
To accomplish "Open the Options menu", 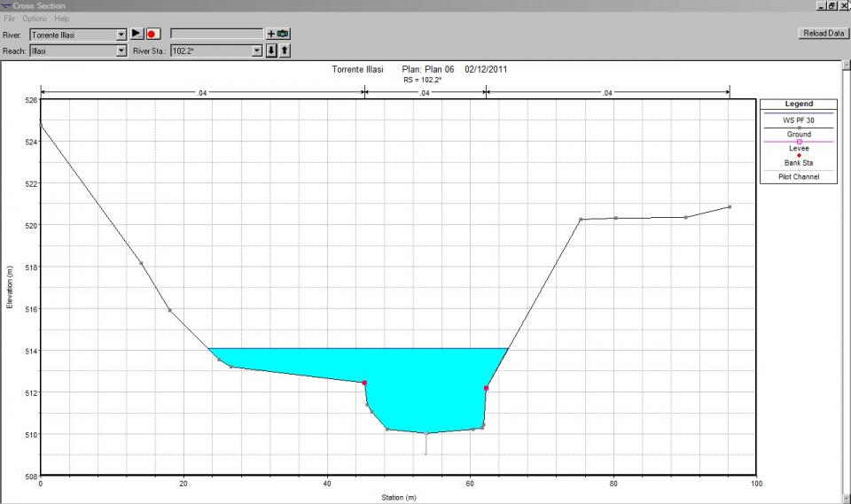I will pyautogui.click(x=35, y=19).
